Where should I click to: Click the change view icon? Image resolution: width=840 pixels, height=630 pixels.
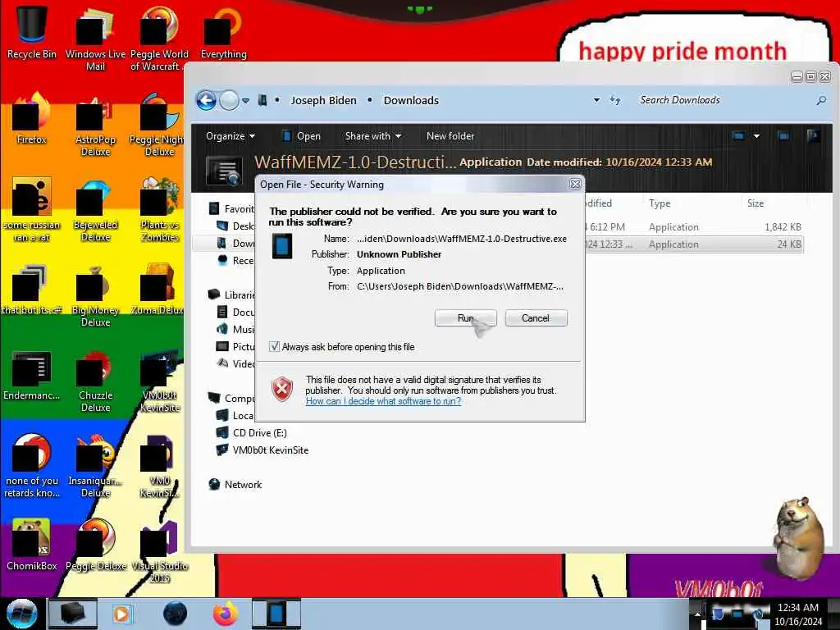[x=739, y=136]
